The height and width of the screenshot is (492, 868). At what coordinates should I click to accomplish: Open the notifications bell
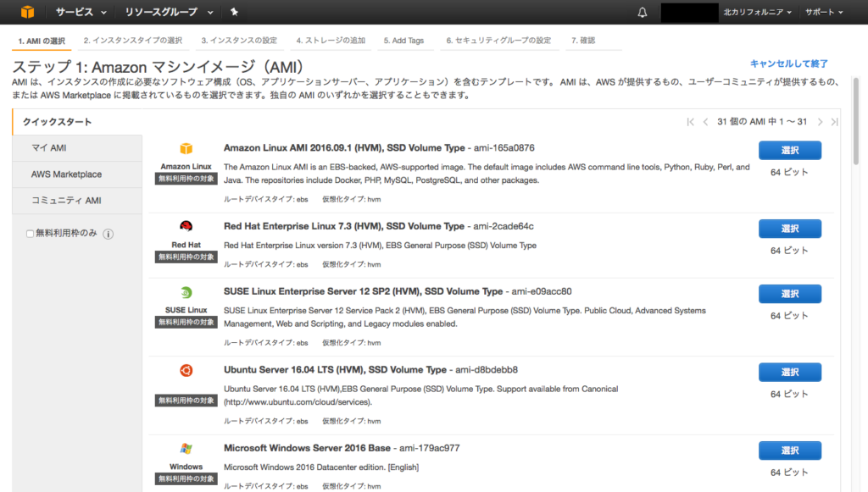click(643, 12)
